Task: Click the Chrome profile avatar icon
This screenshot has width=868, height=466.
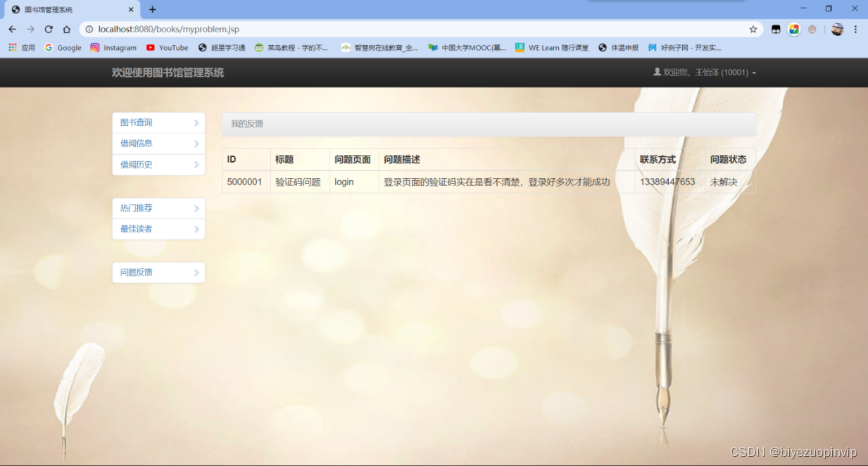Action: click(837, 30)
